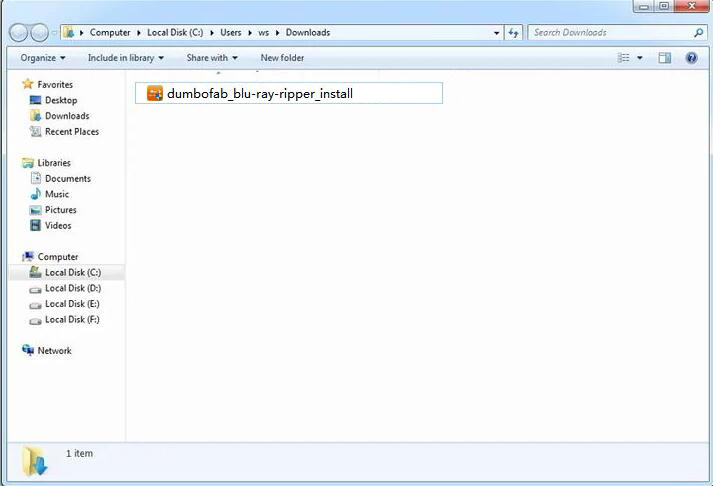This screenshot has width=713, height=486.
Task: Click the Get help question mark icon
Action: pyautogui.click(x=691, y=58)
